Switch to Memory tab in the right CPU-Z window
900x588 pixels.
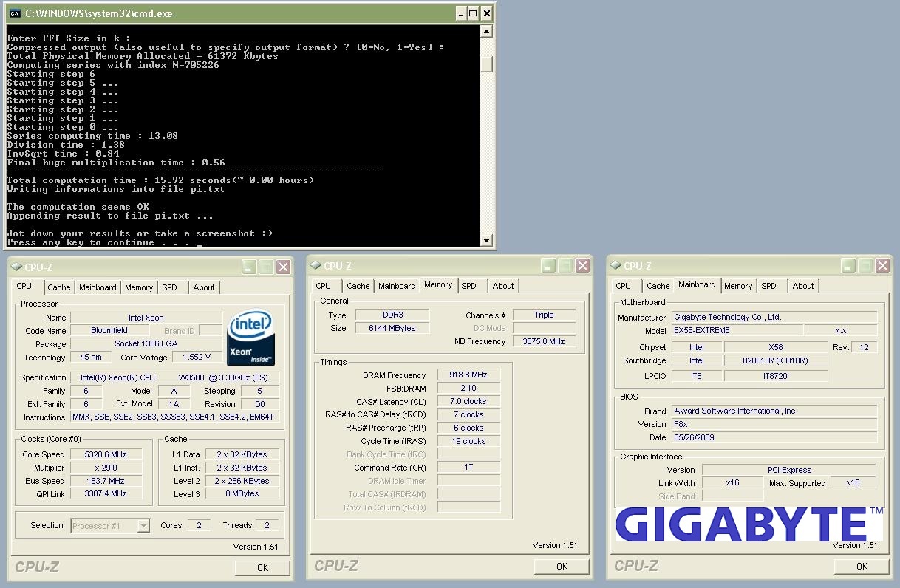[x=738, y=286]
